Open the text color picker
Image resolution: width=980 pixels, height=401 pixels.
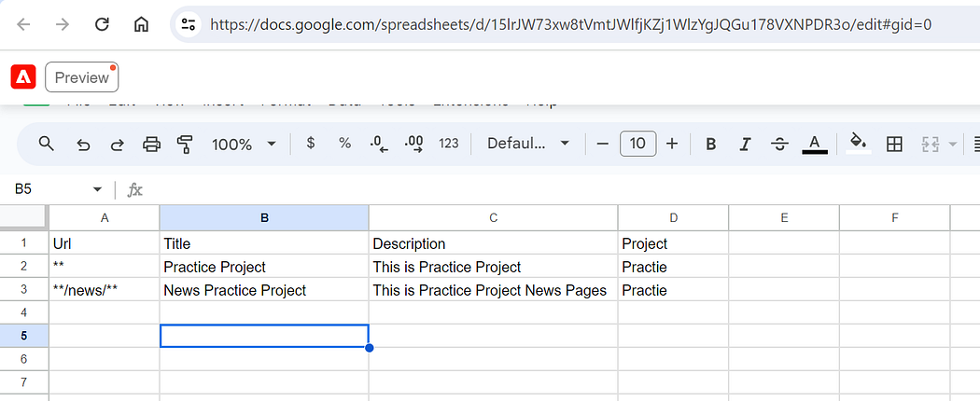815,145
